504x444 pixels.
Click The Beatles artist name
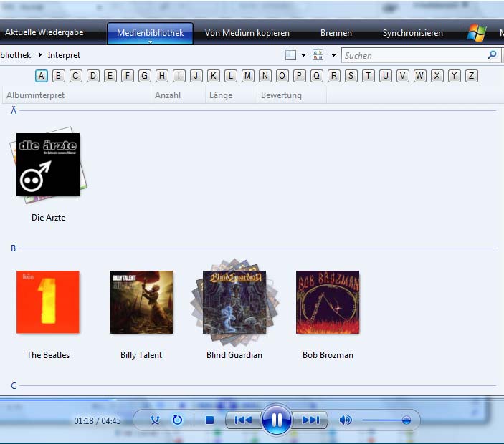click(48, 355)
